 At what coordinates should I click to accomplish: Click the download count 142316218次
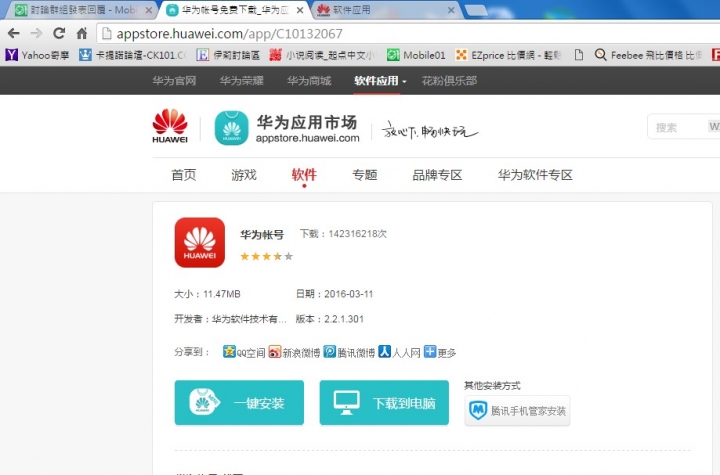357,234
